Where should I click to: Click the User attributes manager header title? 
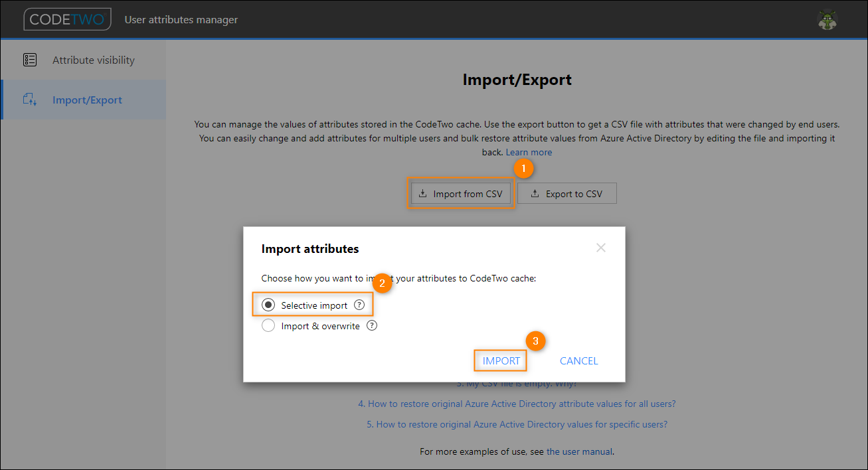[x=181, y=20]
